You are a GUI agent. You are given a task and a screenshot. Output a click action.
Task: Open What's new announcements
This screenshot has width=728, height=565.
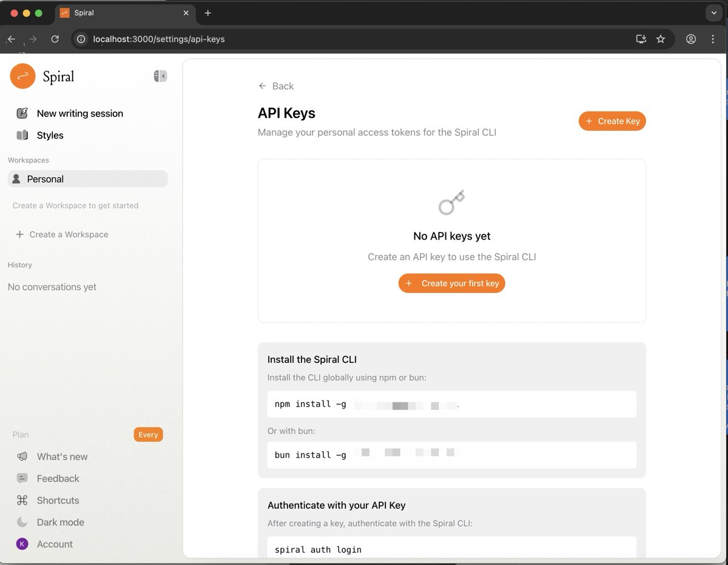point(62,457)
